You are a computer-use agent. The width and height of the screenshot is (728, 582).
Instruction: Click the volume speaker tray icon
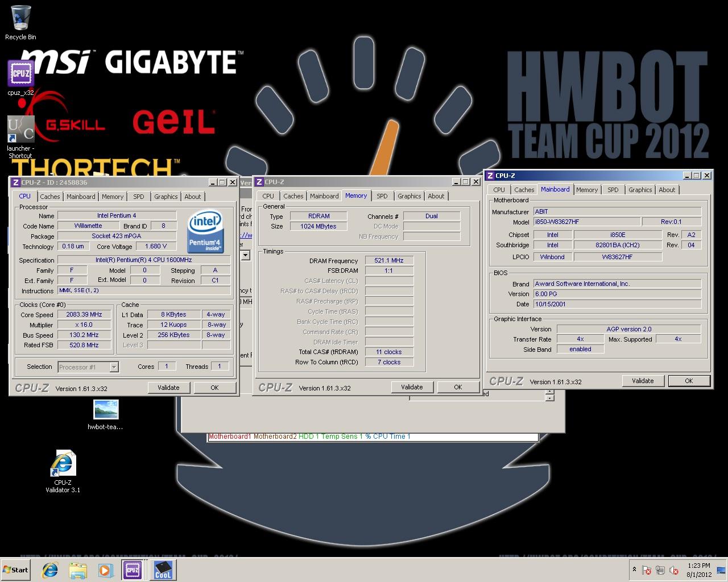click(674, 570)
